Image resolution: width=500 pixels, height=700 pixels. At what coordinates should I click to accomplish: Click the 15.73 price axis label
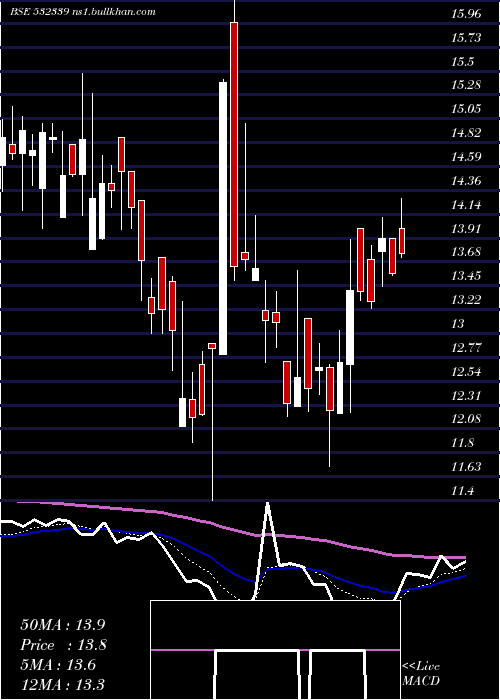pyautogui.click(x=466, y=38)
